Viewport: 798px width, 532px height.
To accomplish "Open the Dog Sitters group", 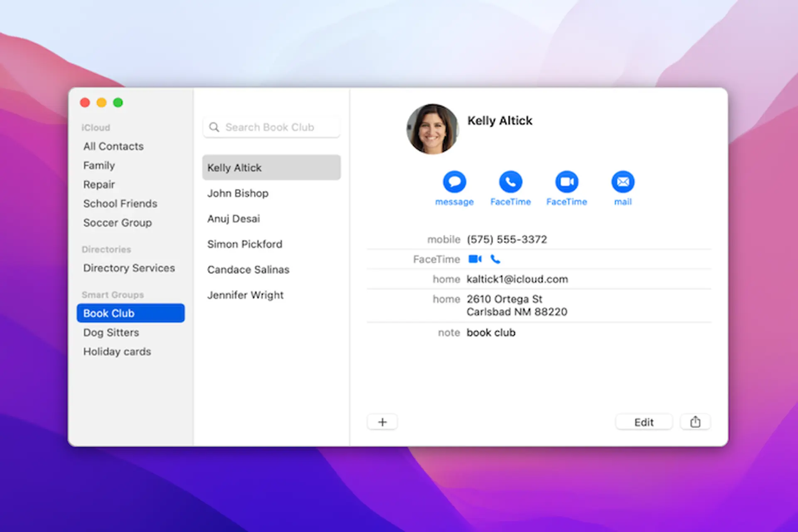I will click(111, 332).
